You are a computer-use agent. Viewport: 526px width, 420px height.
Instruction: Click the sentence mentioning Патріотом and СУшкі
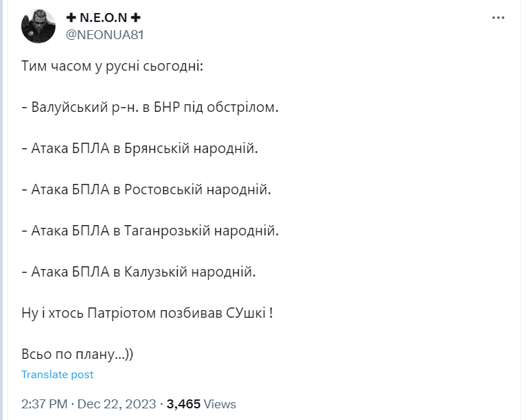click(147, 313)
